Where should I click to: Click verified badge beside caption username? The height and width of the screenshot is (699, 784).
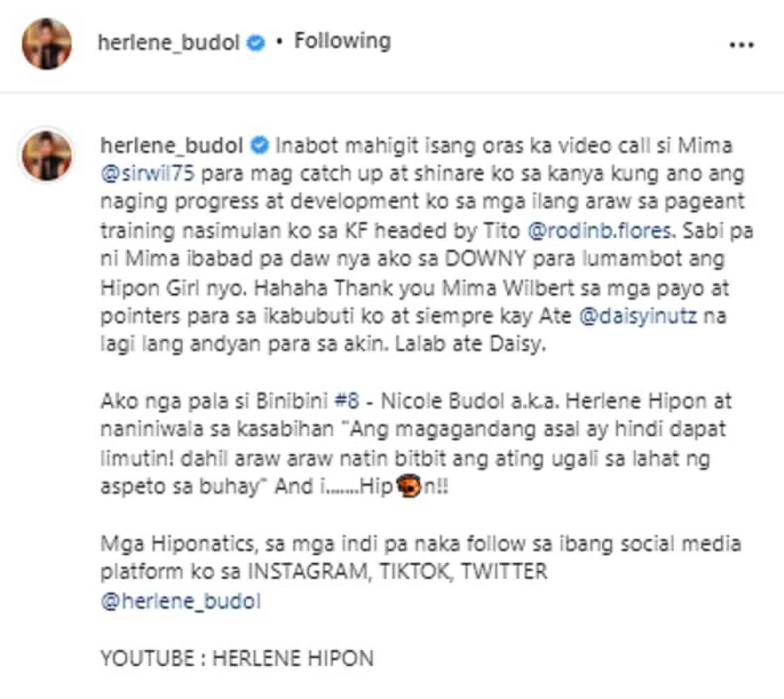260,146
